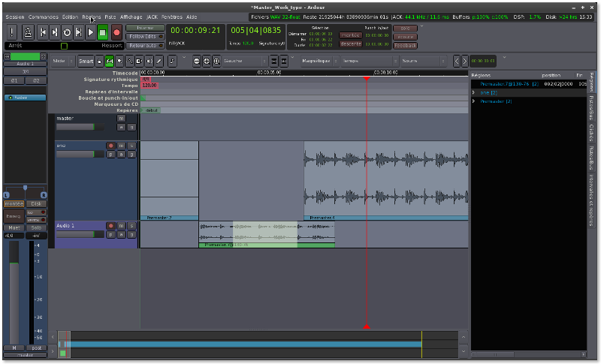Jump to session start with transport icon
This screenshot has height=364, width=601.
click(43, 32)
